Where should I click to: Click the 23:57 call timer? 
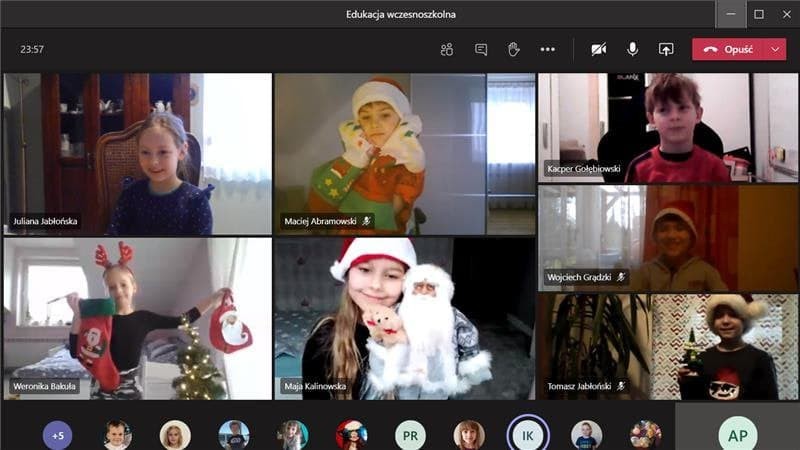click(32, 49)
